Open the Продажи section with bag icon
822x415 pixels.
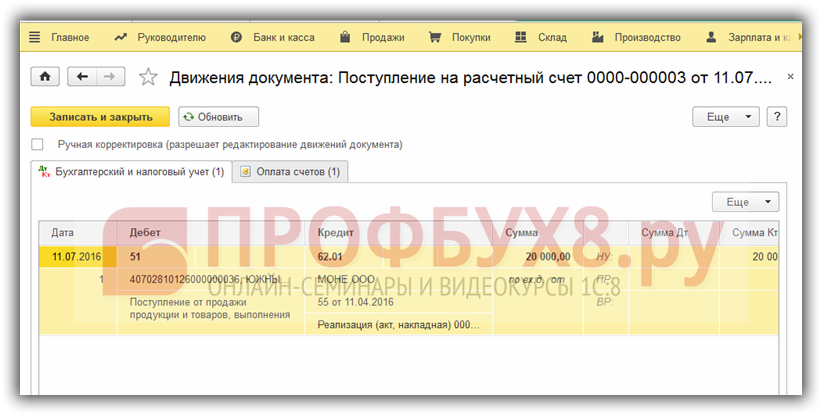click(371, 37)
